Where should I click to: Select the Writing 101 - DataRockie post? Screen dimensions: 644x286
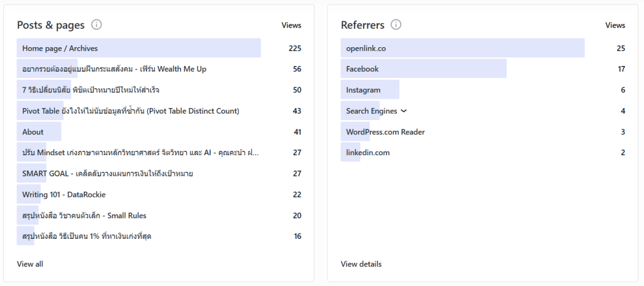pyautogui.click(x=64, y=195)
